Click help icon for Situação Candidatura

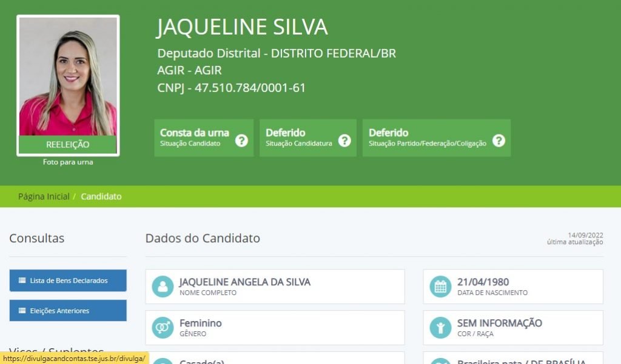pos(344,141)
